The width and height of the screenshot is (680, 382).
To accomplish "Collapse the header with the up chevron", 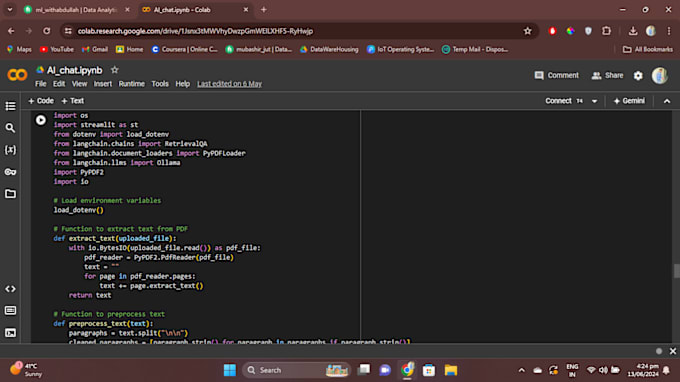I will click(667, 101).
